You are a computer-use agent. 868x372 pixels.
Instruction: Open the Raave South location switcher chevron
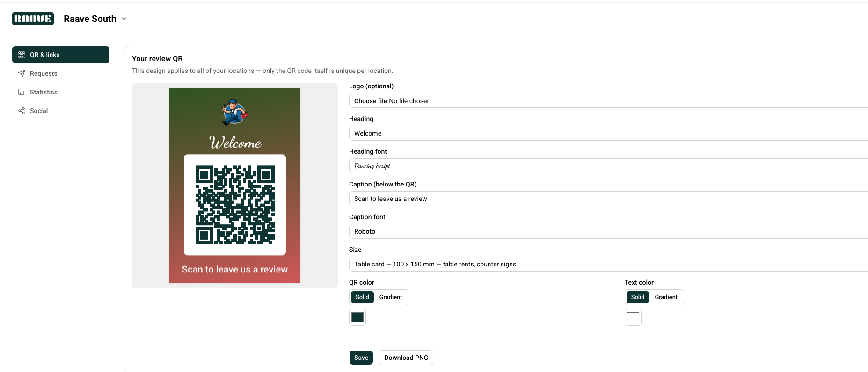(124, 19)
